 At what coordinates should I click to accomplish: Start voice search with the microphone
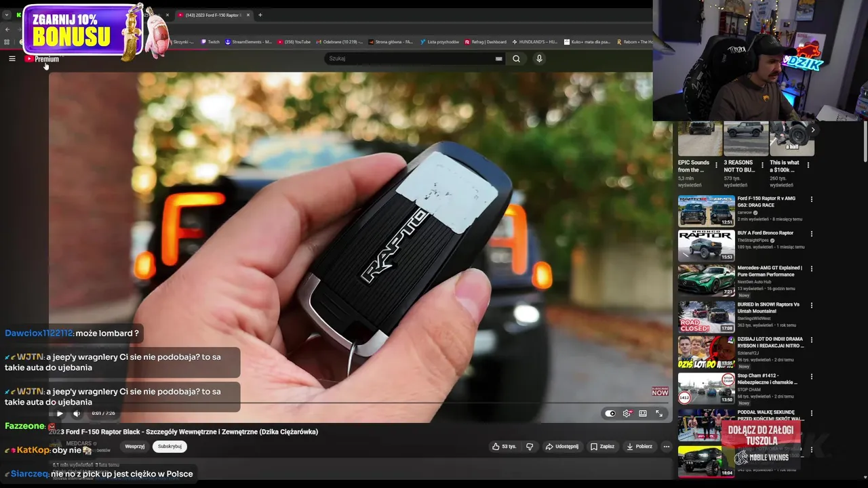(x=539, y=59)
